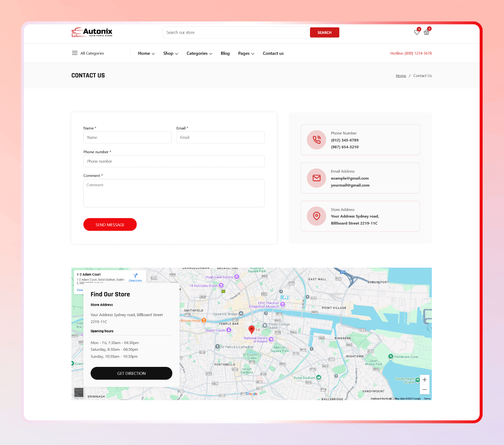Click the GET DIRECTION button

coord(131,373)
